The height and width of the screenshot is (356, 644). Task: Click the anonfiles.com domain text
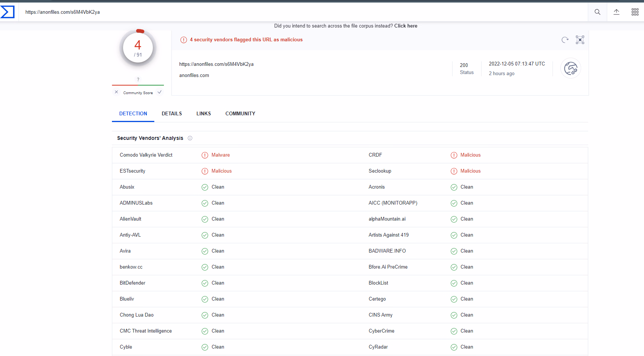(x=194, y=76)
